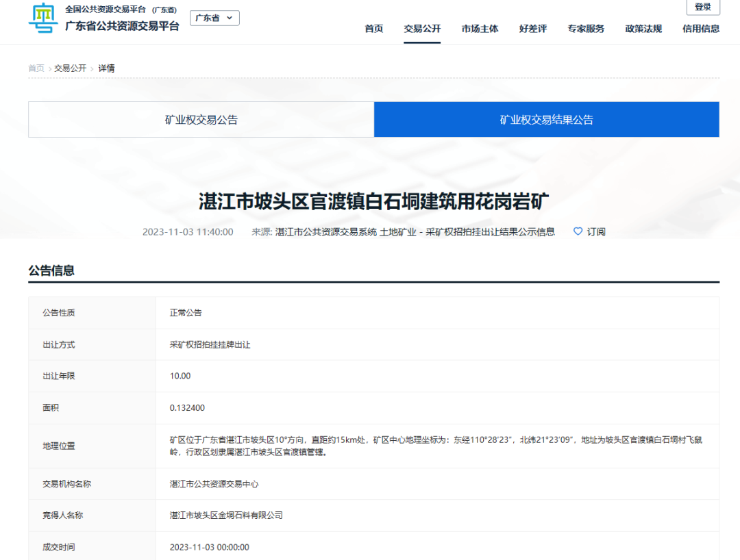Click the 订阅 subscribe text link

(596, 232)
